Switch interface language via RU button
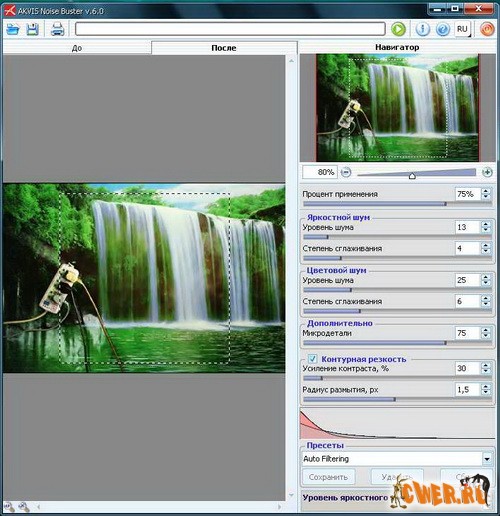 point(462,29)
